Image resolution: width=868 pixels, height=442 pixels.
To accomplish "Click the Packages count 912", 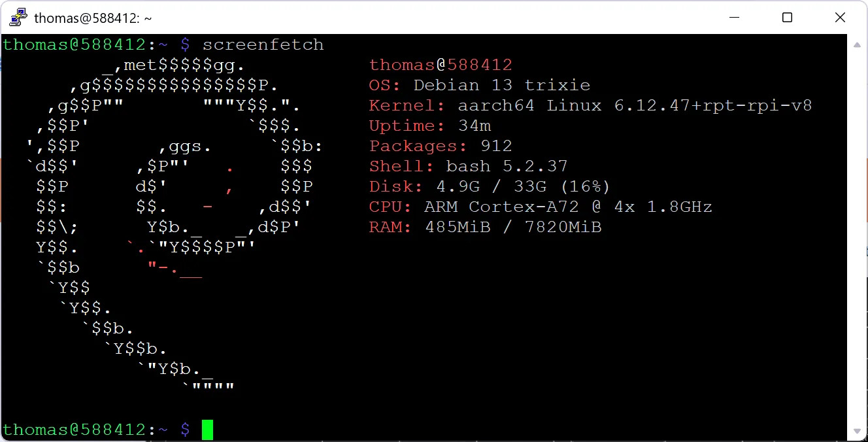I will 496,146.
